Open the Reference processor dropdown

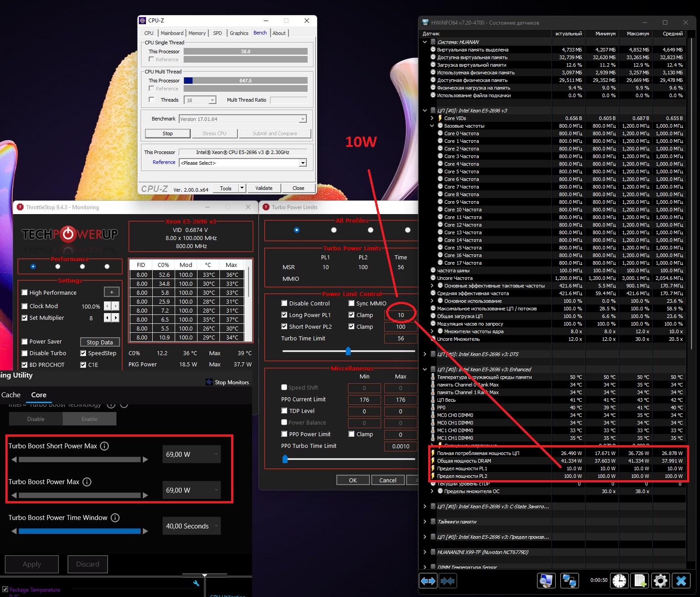click(x=303, y=163)
